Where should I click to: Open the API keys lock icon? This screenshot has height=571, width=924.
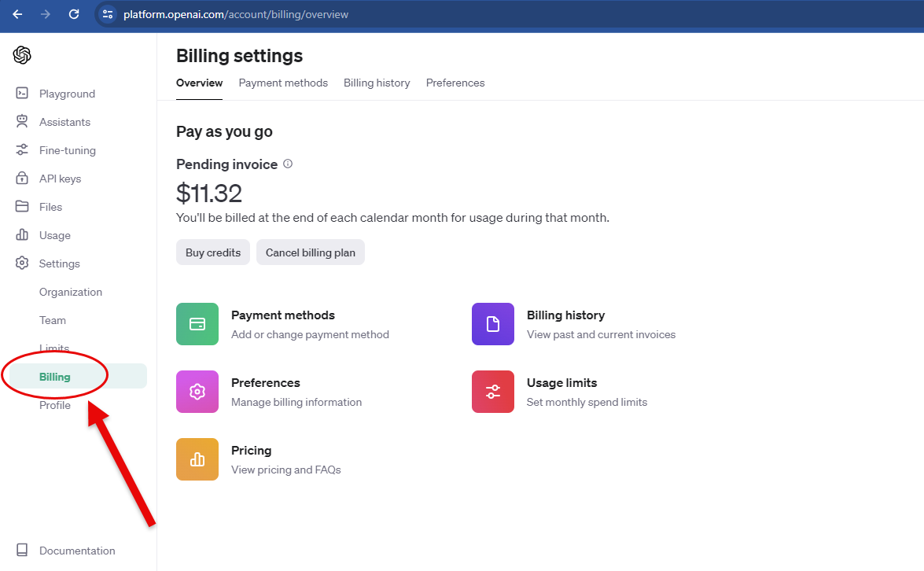point(22,179)
